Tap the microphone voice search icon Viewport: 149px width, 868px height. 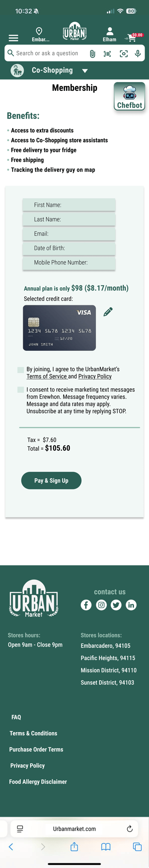coord(138,53)
